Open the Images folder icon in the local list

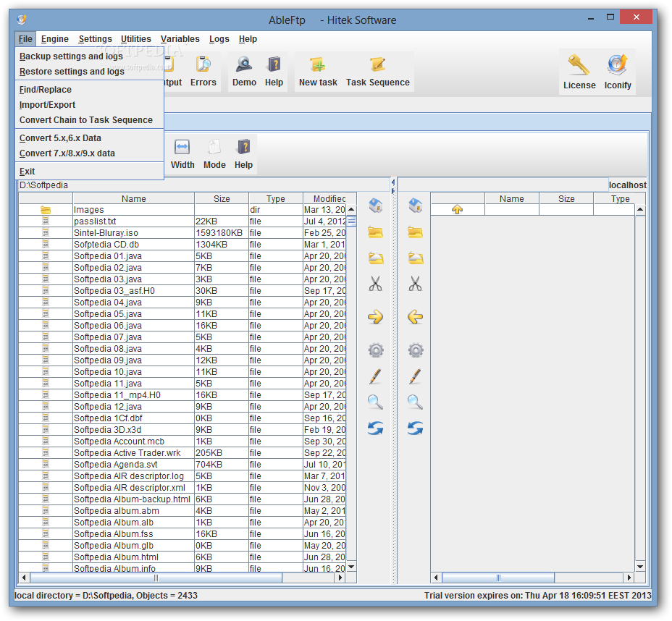pos(46,210)
